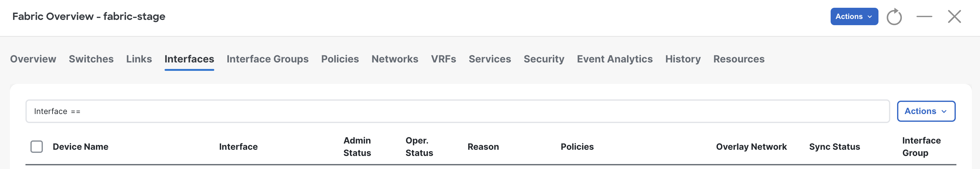The height and width of the screenshot is (169, 980).
Task: Switch to the Networks tab
Action: pyautogui.click(x=394, y=59)
